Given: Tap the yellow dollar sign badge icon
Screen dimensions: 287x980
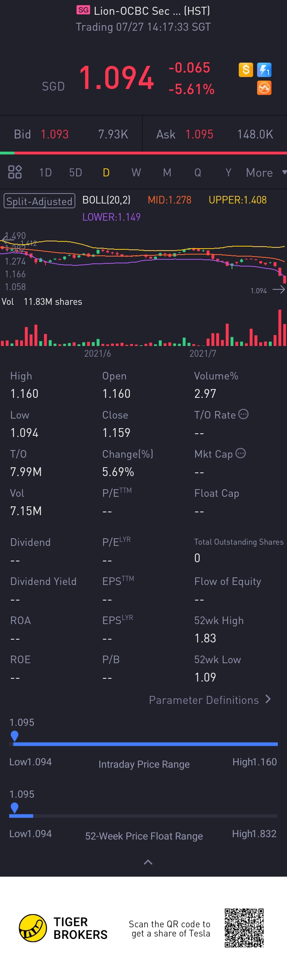Looking at the screenshot, I should (x=246, y=70).
